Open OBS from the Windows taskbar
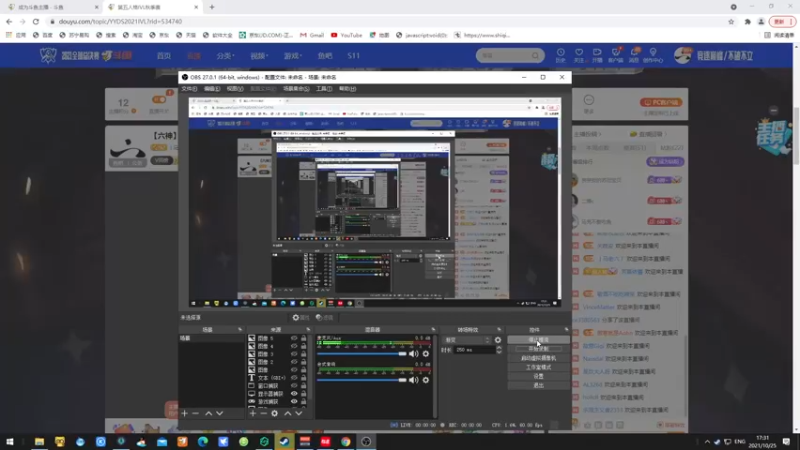This screenshot has width=800, height=450. pyautogui.click(x=366, y=442)
